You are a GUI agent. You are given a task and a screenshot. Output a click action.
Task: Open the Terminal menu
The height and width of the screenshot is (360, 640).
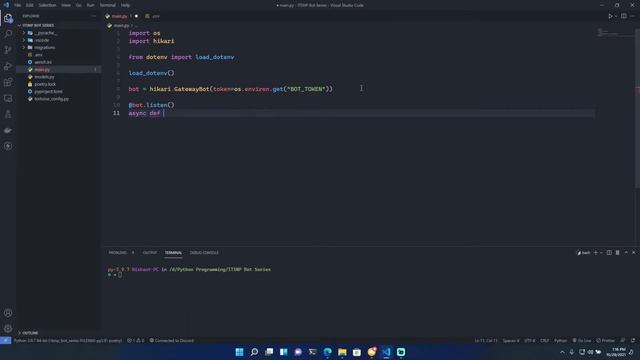click(108, 5)
